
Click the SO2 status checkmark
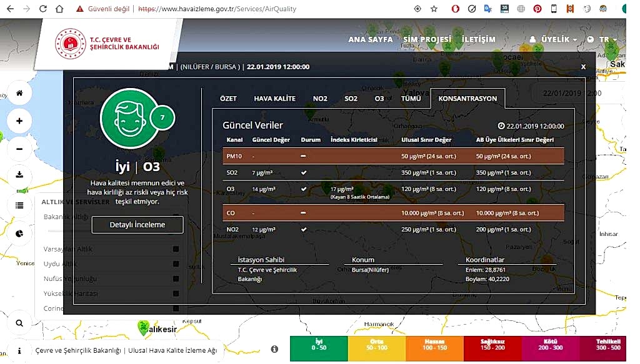[x=304, y=173]
